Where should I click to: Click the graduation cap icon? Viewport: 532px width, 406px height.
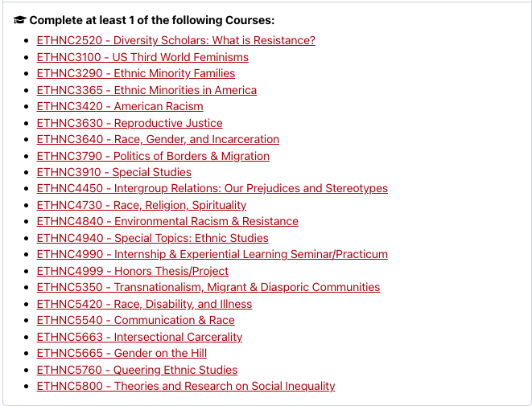20,20
